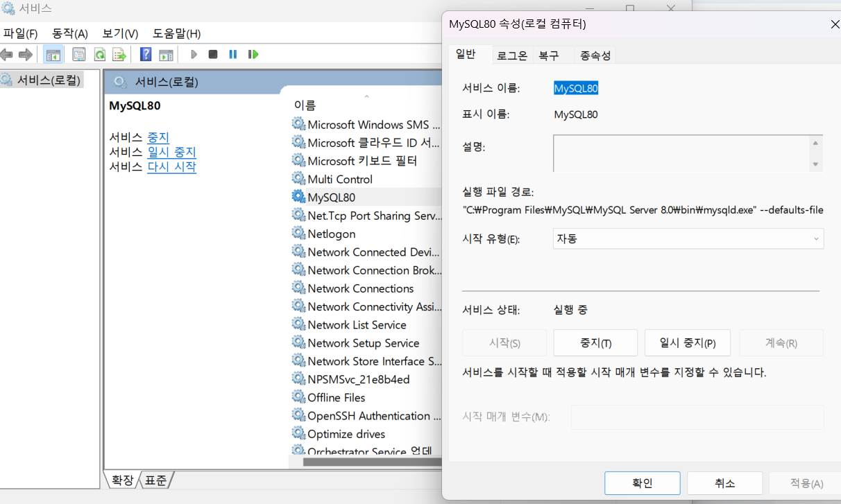Select Network Store Interface S... row
Viewport: 841px width, 504px height.
[x=366, y=360]
